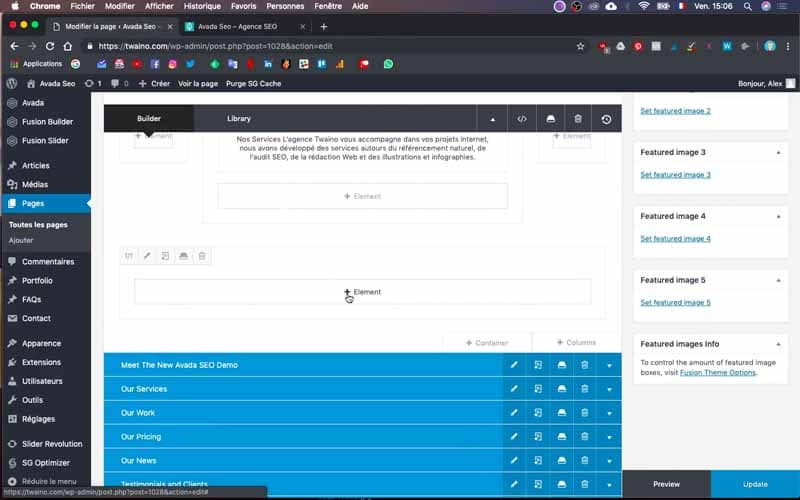The image size is (800, 500).
Task: Delete the Our Work container
Action: pos(585,413)
